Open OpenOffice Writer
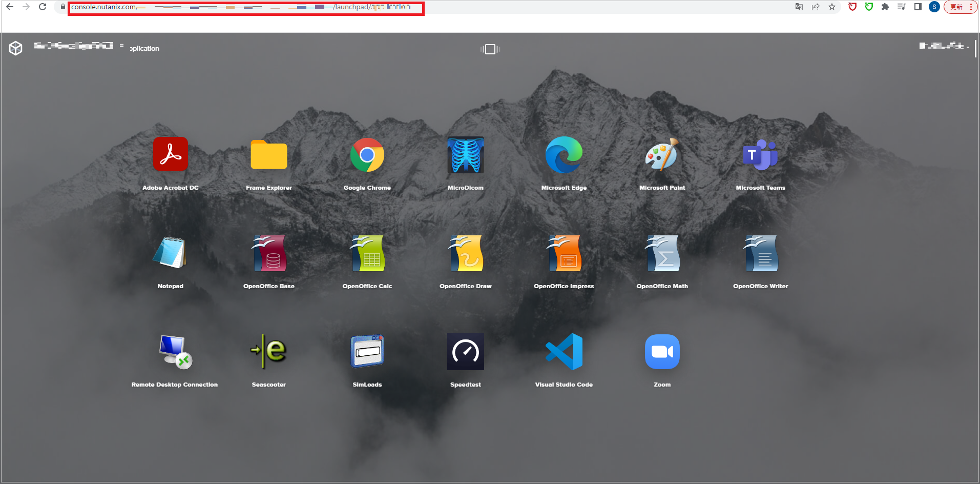This screenshot has width=980, height=484. click(761, 253)
